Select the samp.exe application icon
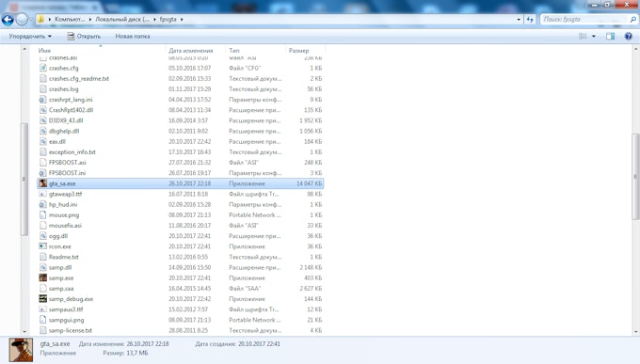 point(43,277)
